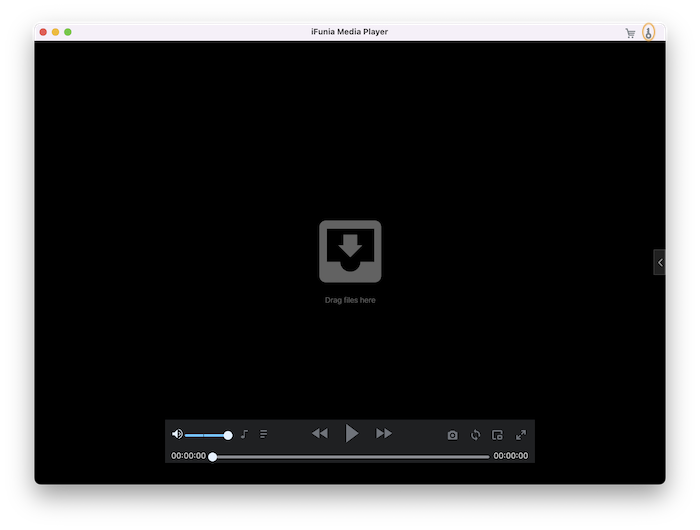Image resolution: width=700 pixels, height=530 pixels.
Task: Open audio track music note icon
Action: (244, 434)
